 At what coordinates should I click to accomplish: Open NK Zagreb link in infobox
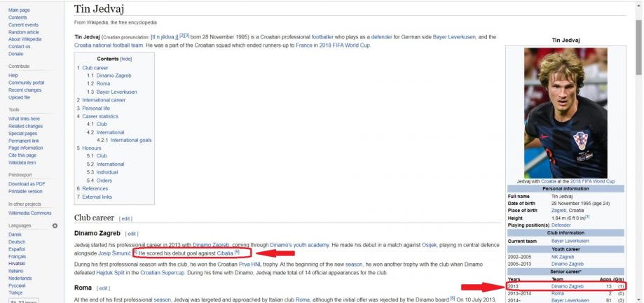(x=562, y=257)
